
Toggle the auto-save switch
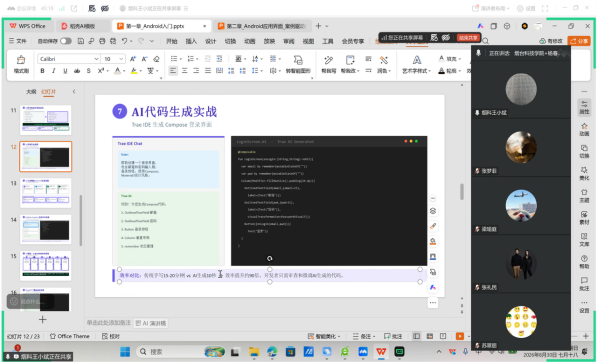pyautogui.click(x=66, y=41)
